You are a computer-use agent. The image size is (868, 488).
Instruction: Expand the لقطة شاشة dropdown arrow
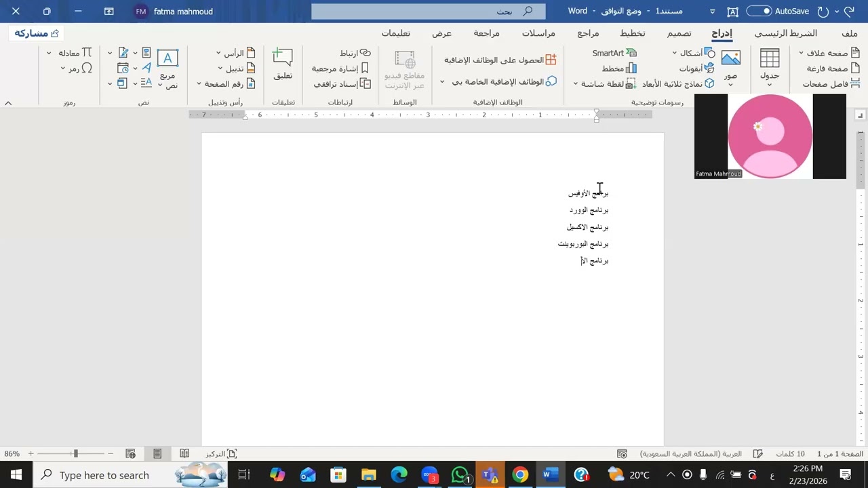coord(576,84)
